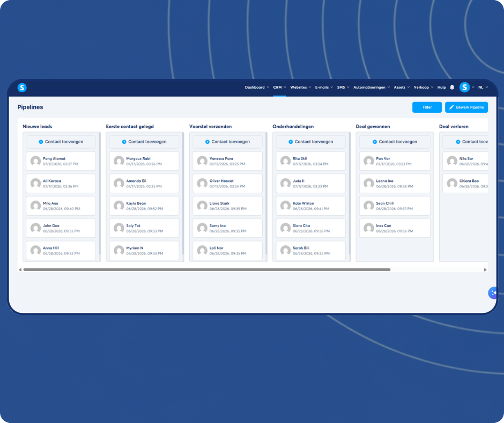This screenshot has width=504, height=423.
Task: Open the Myriam N card
Action: point(144,251)
